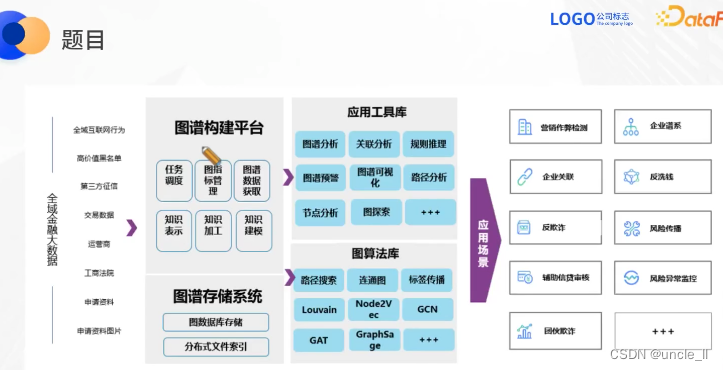Click the purple chevron beside 交易数据
723x370 pixels.
(x=132, y=228)
